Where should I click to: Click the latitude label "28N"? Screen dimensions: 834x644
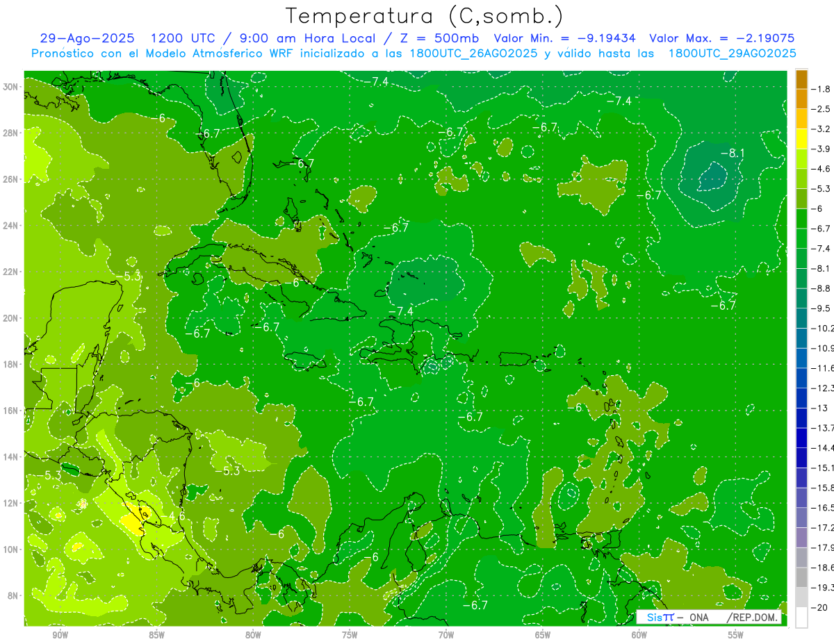(x=12, y=133)
